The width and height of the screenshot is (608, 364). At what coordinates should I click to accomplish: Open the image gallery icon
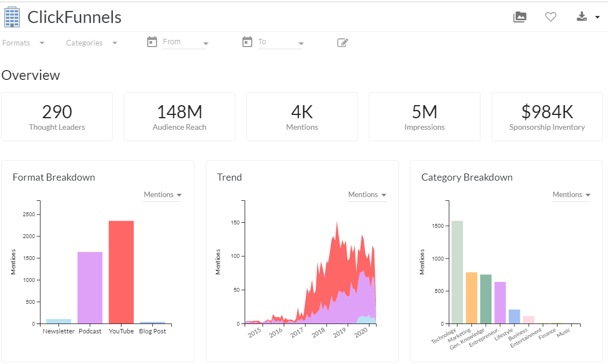click(x=519, y=17)
